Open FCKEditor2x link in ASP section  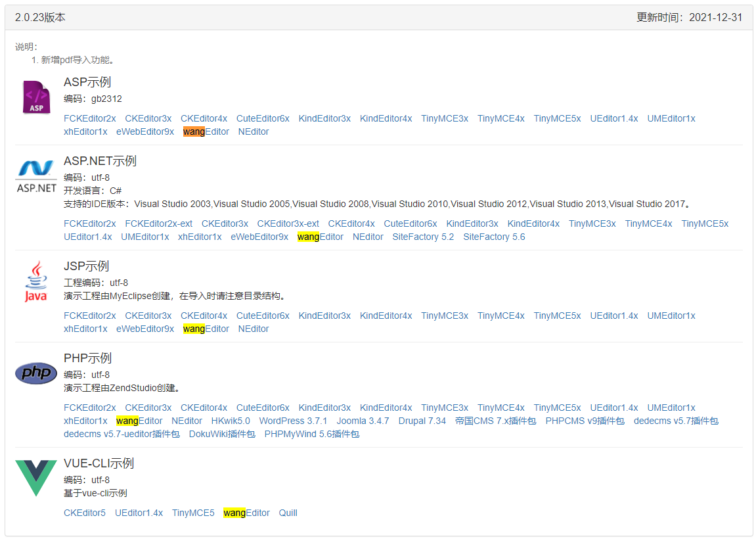[x=90, y=119]
